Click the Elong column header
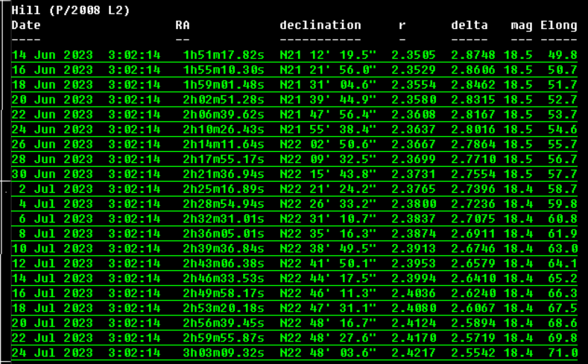 click(x=559, y=25)
